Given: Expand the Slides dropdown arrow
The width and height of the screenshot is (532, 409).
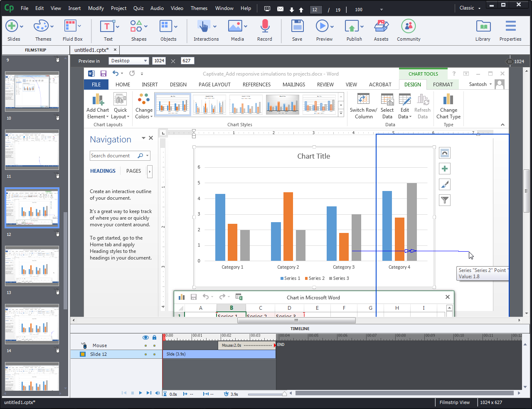Looking at the screenshot, I should point(22,27).
